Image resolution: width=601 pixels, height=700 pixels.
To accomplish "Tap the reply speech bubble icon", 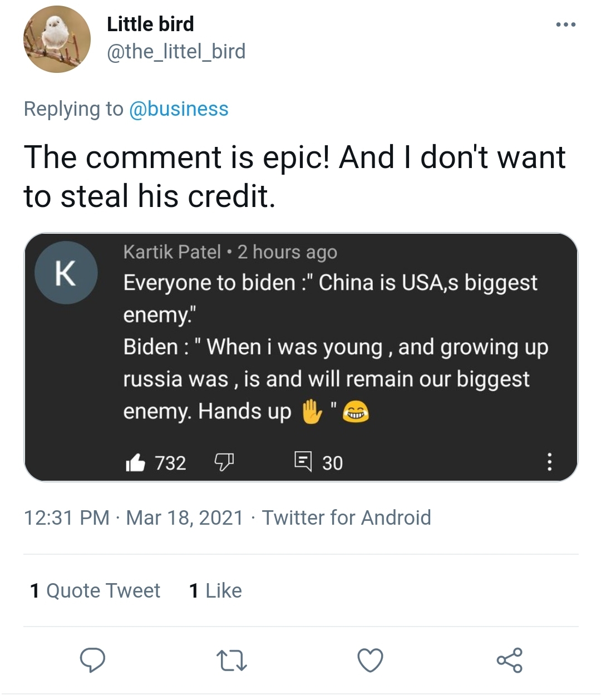I will click(93, 660).
